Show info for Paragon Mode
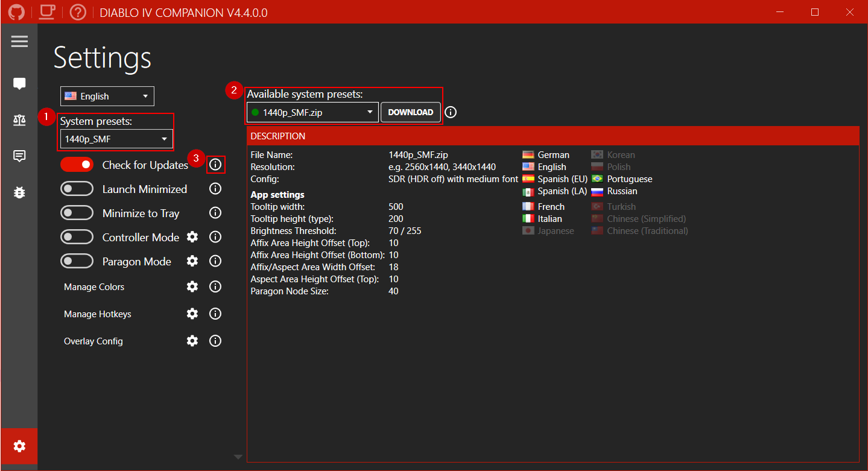868x471 pixels. pos(215,261)
